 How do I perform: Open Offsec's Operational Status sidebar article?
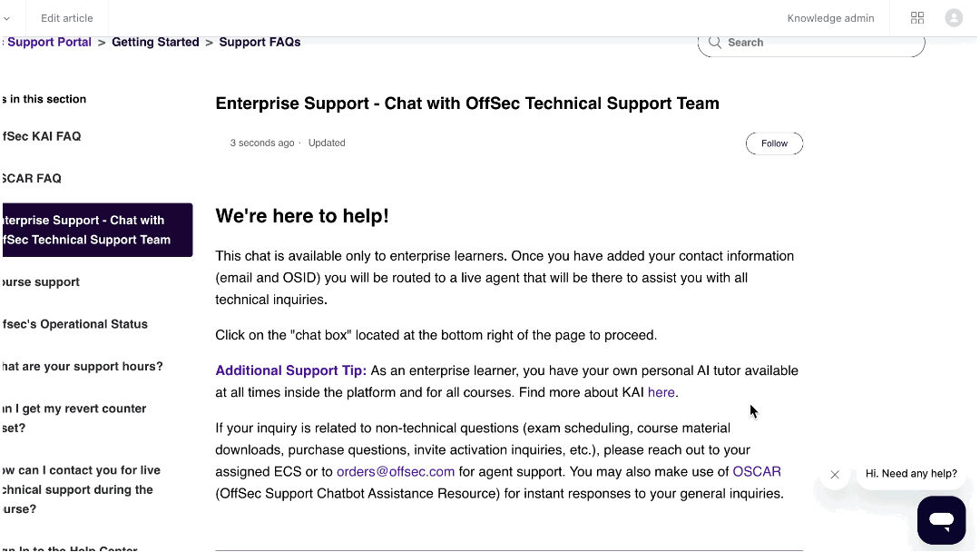(x=75, y=324)
